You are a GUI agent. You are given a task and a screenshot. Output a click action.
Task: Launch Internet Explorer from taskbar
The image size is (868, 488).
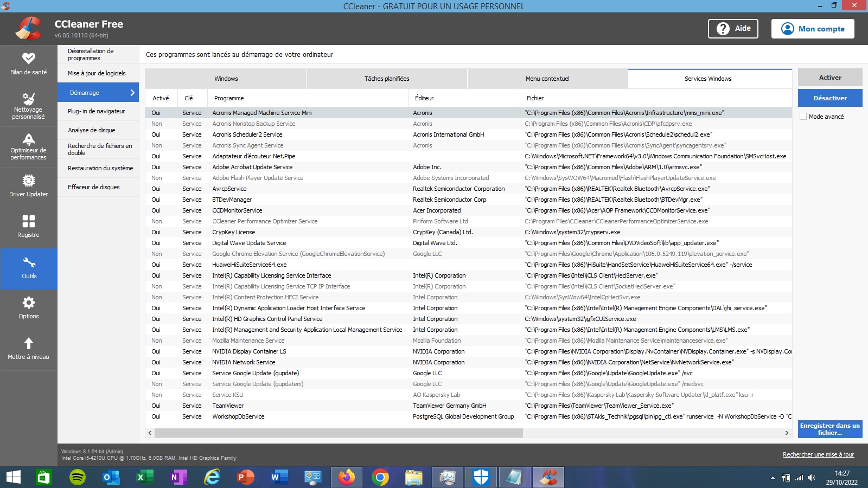[212, 477]
